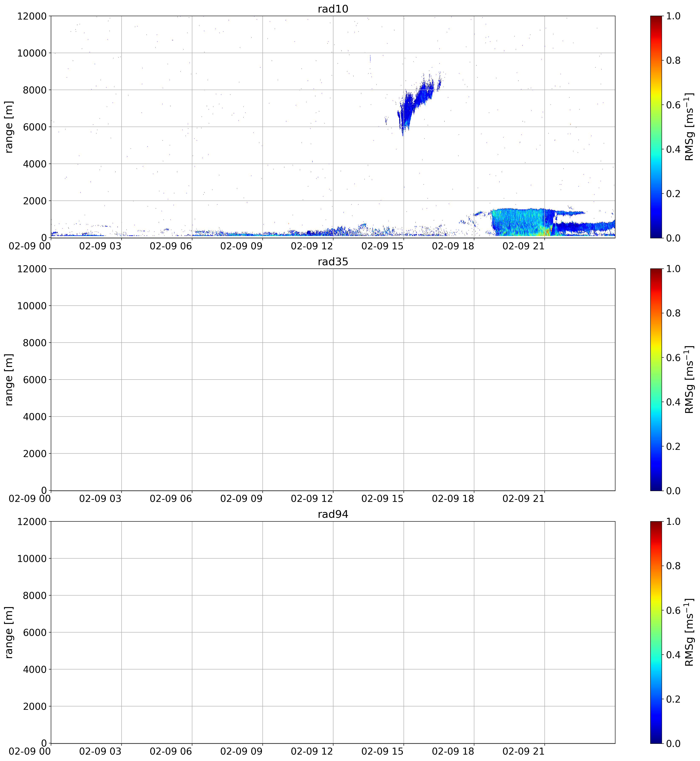Click the "rad94" plot title
The image size is (700, 761).
point(333,514)
